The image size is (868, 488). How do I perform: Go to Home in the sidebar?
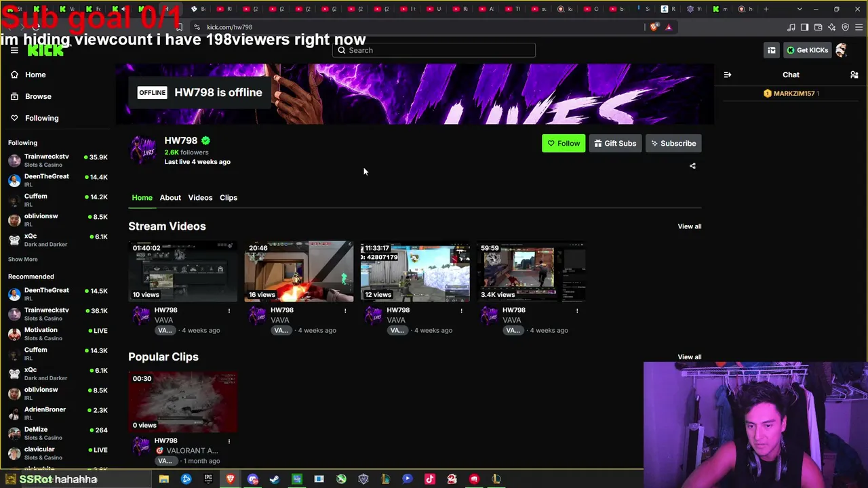[35, 75]
